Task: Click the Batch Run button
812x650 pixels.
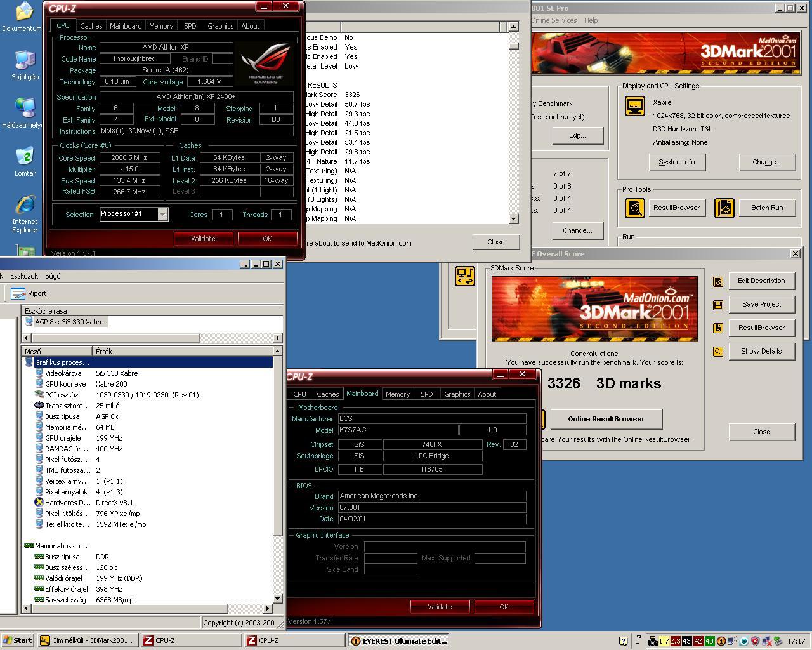Action: coord(767,208)
